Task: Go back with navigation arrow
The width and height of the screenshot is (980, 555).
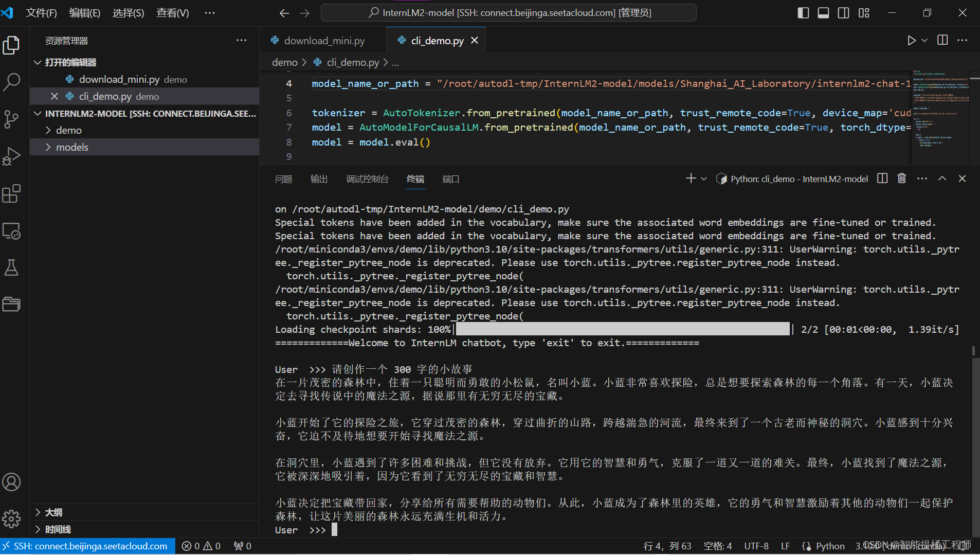Action: tap(284, 13)
